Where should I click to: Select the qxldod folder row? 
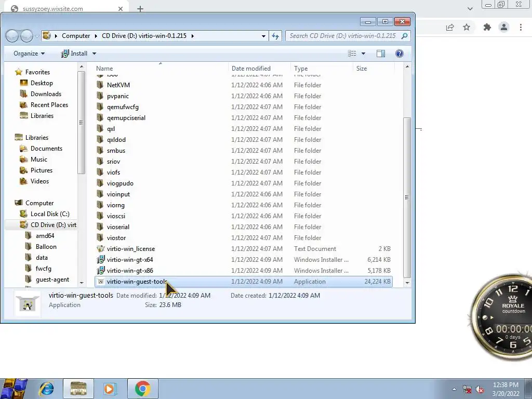point(244,140)
